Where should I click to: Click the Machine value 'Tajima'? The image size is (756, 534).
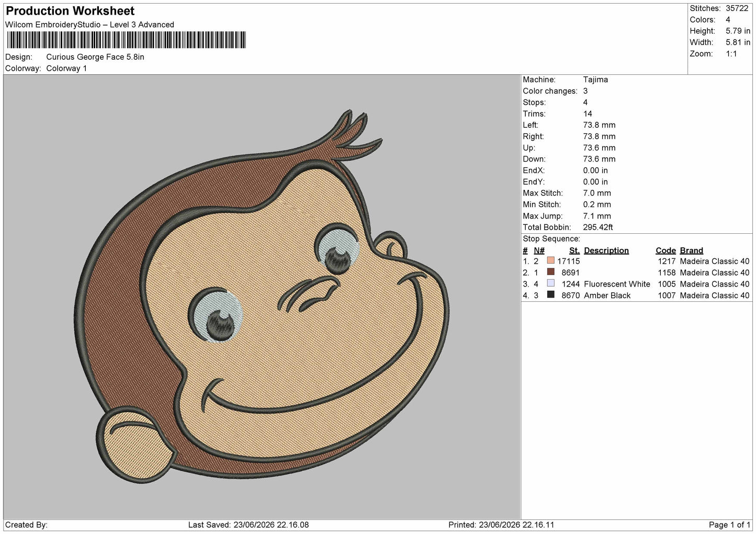click(x=595, y=80)
